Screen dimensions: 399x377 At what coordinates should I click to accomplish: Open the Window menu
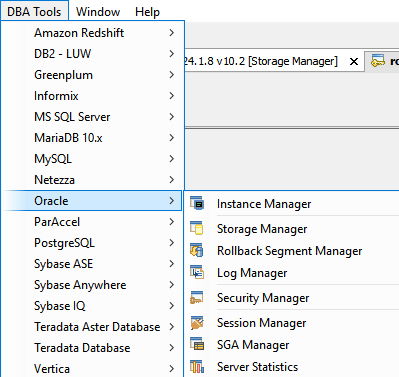(98, 12)
